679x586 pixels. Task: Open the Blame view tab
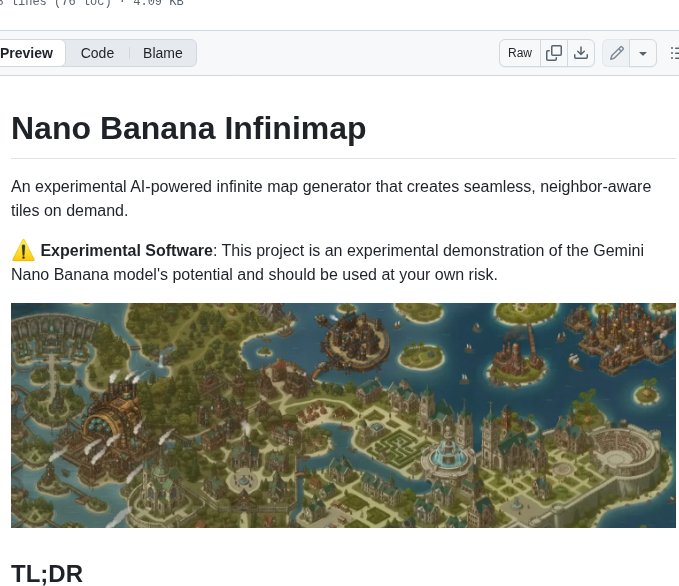pyautogui.click(x=163, y=53)
